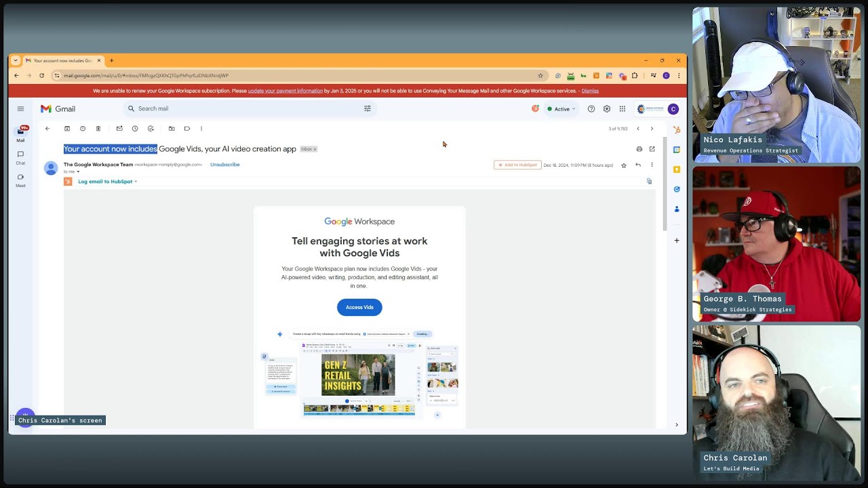
Task: Open Chrome tab search dropdown
Action: coord(16,60)
